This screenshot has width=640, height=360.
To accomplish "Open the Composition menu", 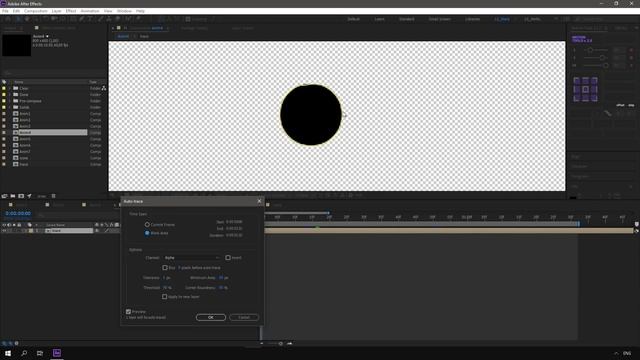I will click(x=36, y=11).
